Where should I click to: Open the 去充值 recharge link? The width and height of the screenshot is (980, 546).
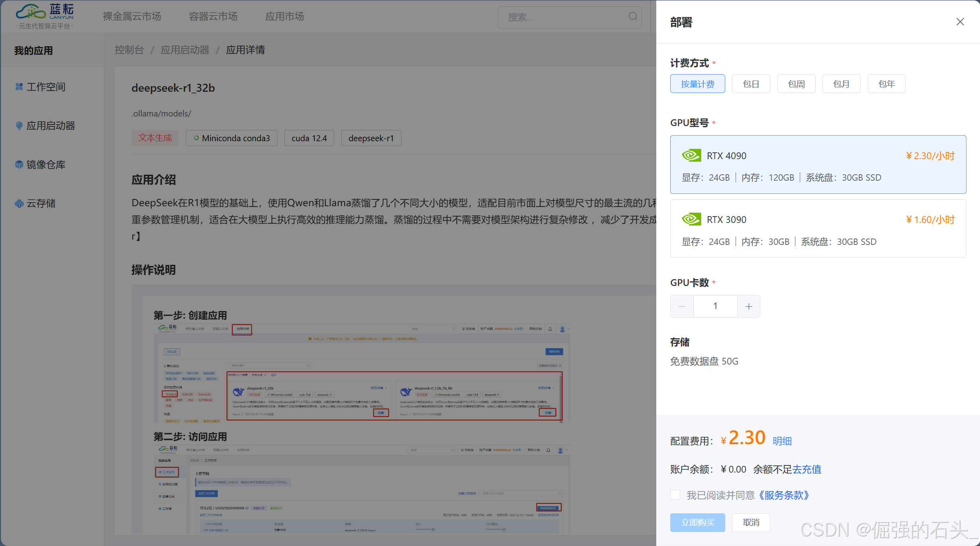807,469
